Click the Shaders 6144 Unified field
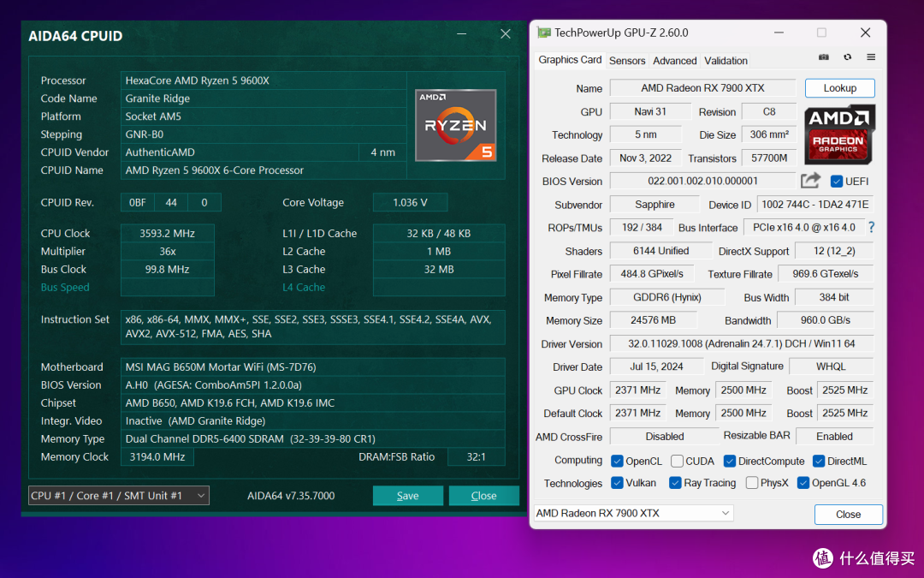Viewport: 924px width, 578px height. [660, 251]
